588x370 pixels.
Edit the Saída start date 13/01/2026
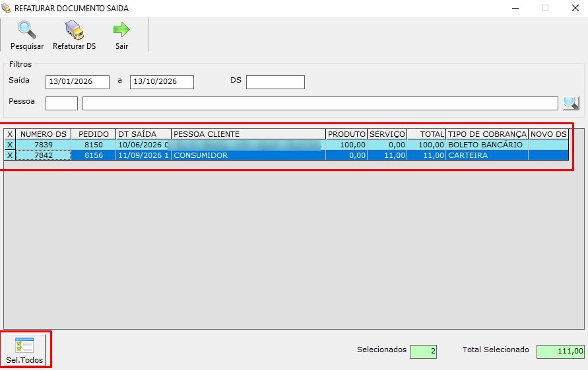click(x=77, y=82)
